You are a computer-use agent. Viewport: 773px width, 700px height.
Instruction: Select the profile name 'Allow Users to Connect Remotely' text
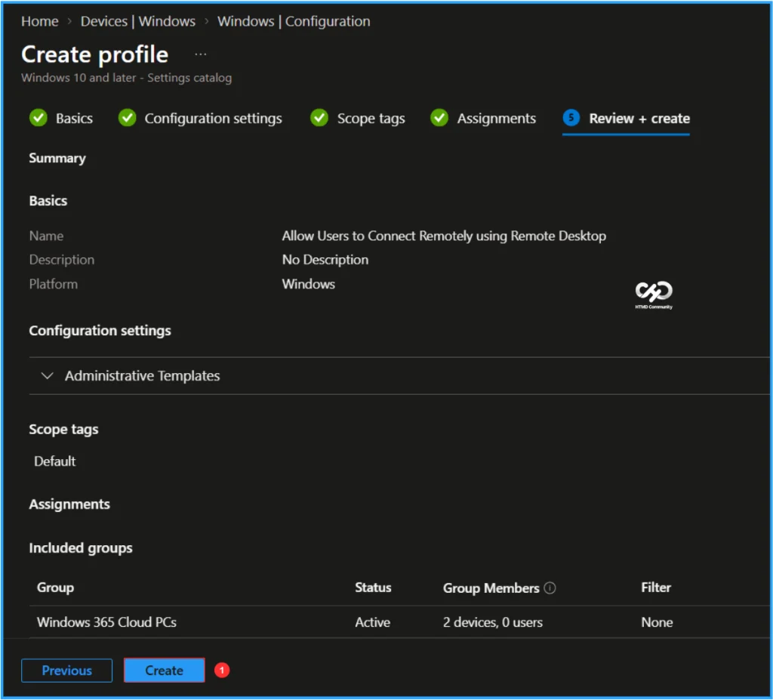[x=444, y=236]
